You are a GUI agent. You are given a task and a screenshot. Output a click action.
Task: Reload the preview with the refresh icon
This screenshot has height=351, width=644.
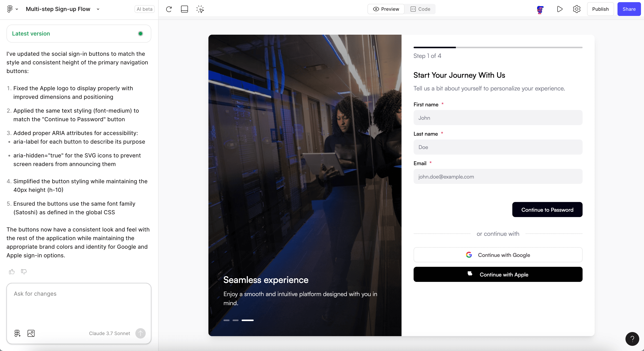coord(169,9)
